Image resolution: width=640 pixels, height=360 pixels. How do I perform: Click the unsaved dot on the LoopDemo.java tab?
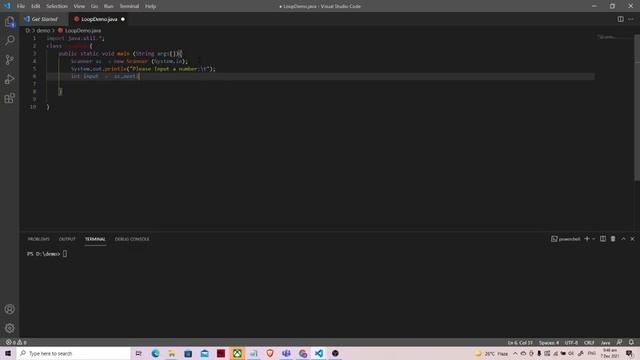(x=123, y=19)
